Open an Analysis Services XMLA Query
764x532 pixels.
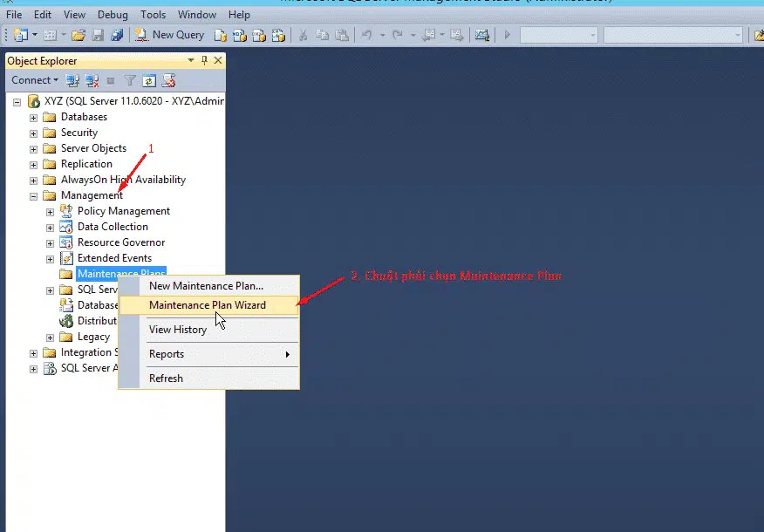(278, 35)
